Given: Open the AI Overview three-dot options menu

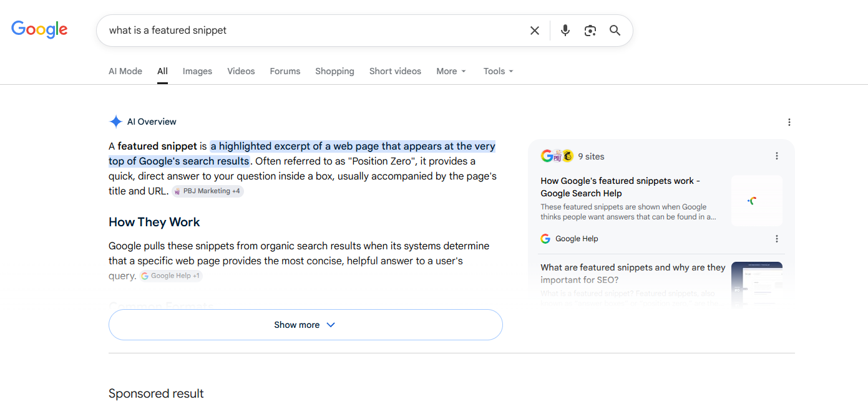Looking at the screenshot, I should pos(789,122).
